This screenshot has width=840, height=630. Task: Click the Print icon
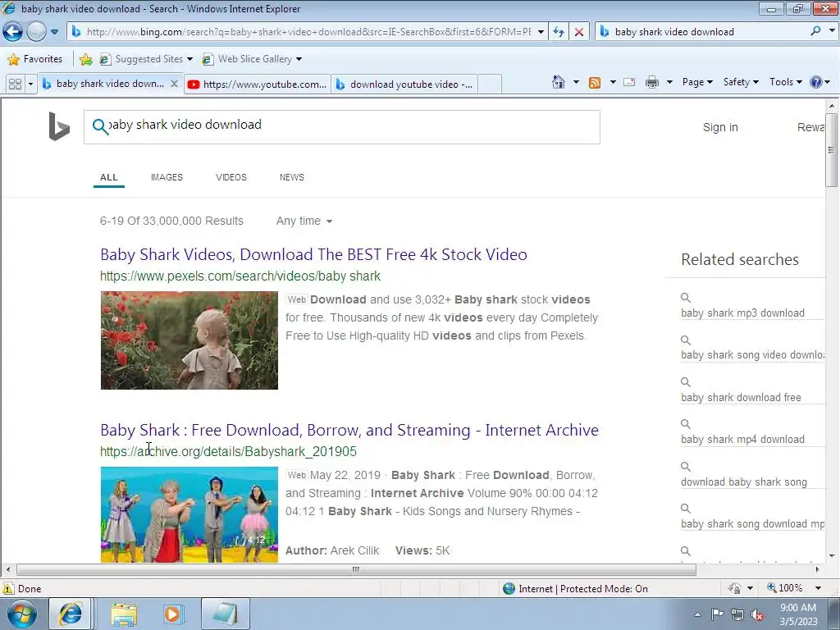[x=652, y=82]
